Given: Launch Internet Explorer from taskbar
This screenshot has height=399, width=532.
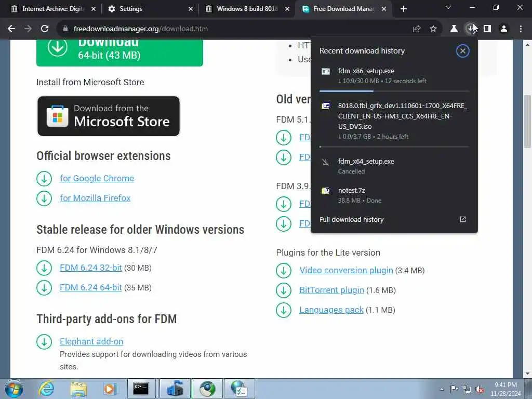Looking at the screenshot, I should coord(46,389).
